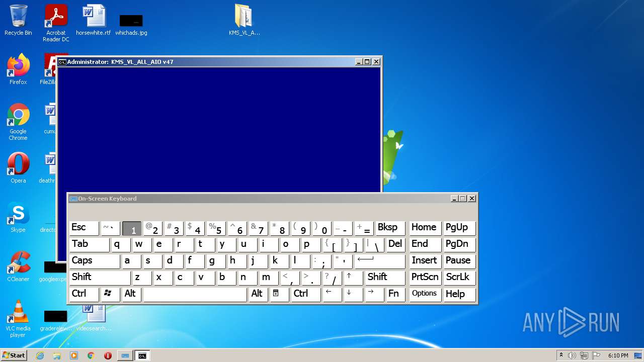Open Windows Explorer from taskbar
The image size is (644, 362).
pos(57,355)
